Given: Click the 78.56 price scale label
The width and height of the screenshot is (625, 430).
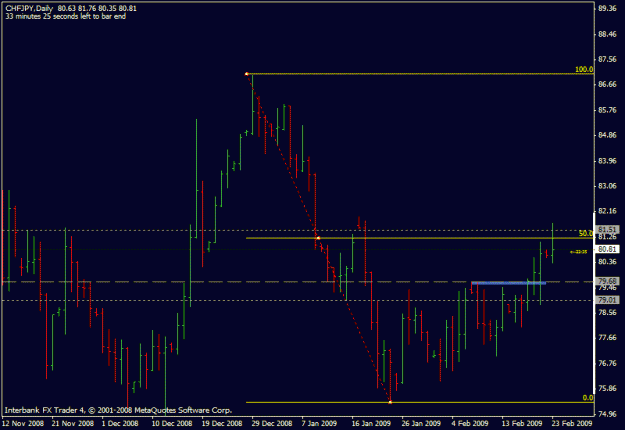Looking at the screenshot, I should point(607,312).
